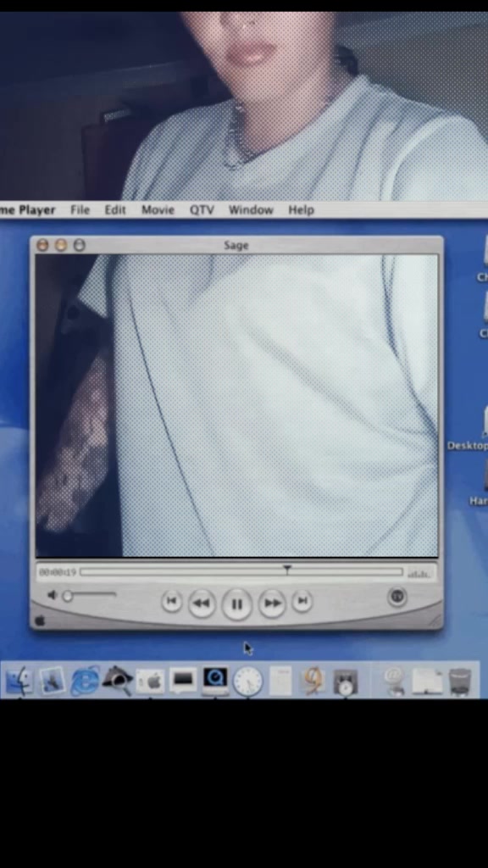Click the small icon at player's bottom-left corner
This screenshot has height=868, width=488.
40,621
